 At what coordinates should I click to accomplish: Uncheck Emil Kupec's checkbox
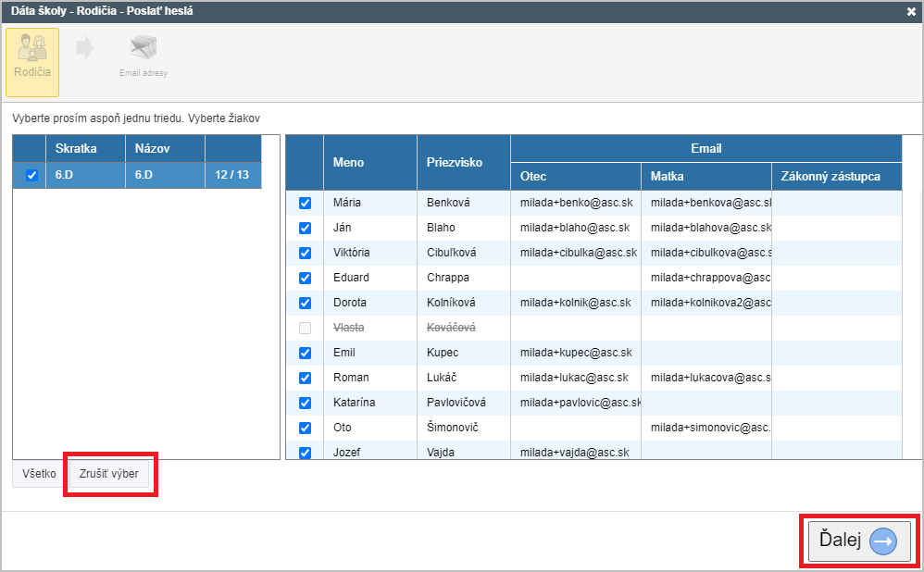click(x=305, y=353)
